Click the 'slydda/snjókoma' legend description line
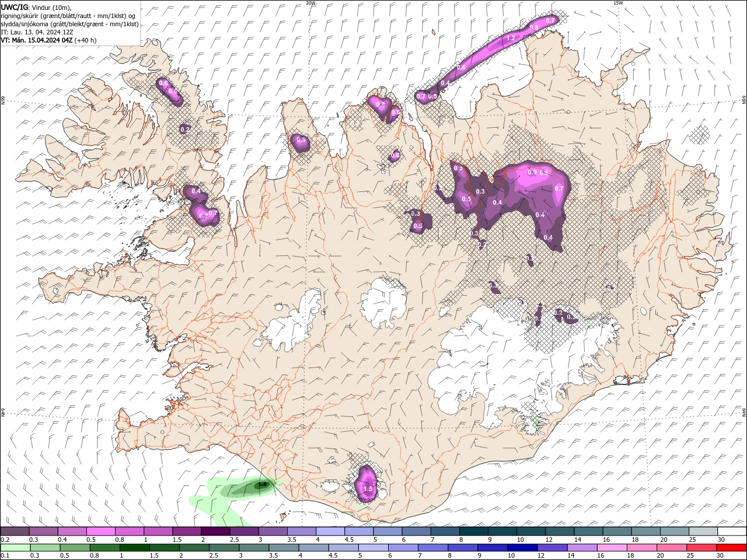 [69, 24]
